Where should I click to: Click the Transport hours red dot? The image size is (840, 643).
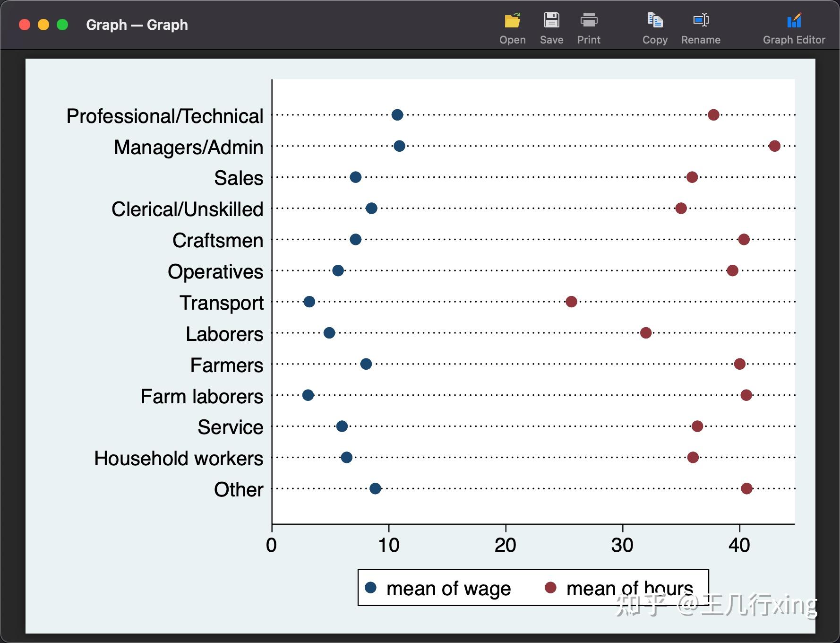(571, 302)
